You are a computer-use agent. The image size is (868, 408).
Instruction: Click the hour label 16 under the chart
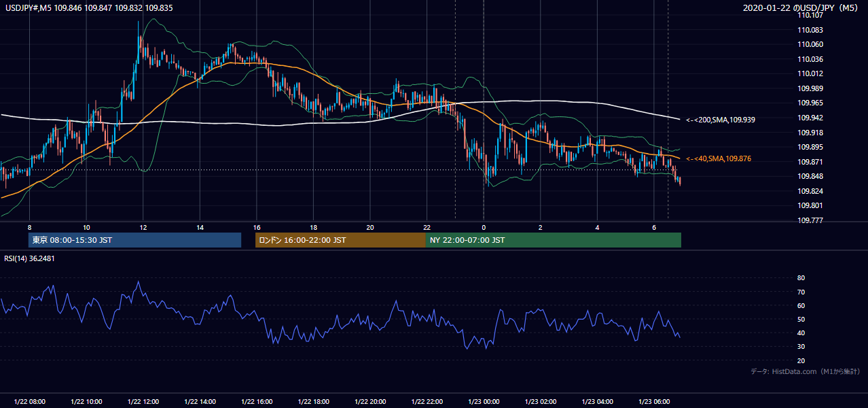pos(256,227)
